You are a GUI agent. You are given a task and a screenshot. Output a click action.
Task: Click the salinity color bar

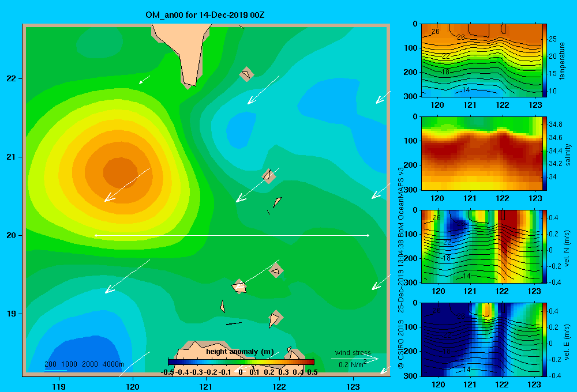point(545,153)
